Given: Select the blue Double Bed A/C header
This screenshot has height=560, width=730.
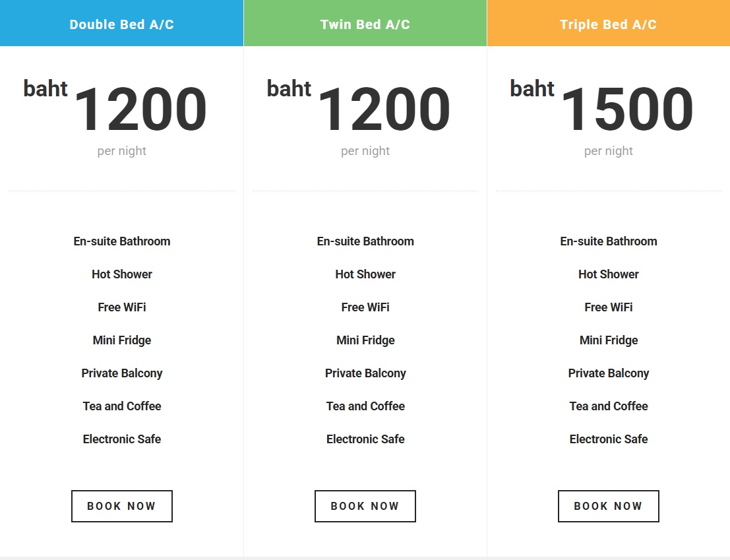Looking at the screenshot, I should [x=122, y=24].
